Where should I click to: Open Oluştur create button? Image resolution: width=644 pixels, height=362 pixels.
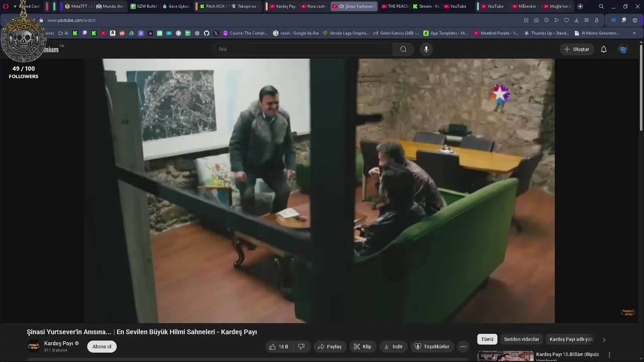coord(577,49)
